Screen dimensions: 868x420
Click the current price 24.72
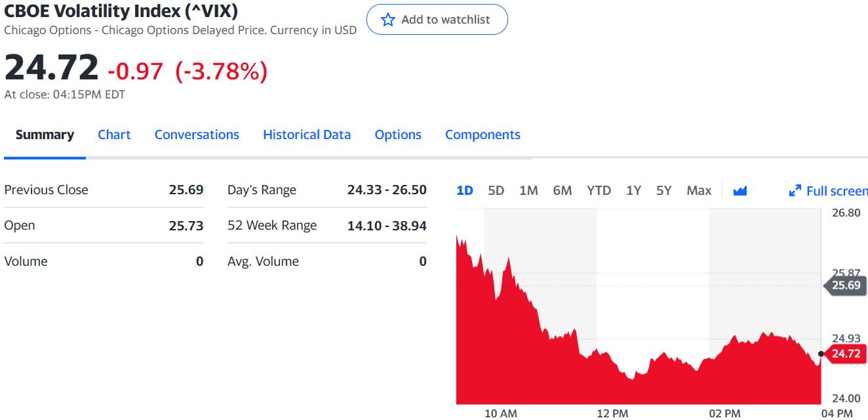pyautogui.click(x=51, y=67)
